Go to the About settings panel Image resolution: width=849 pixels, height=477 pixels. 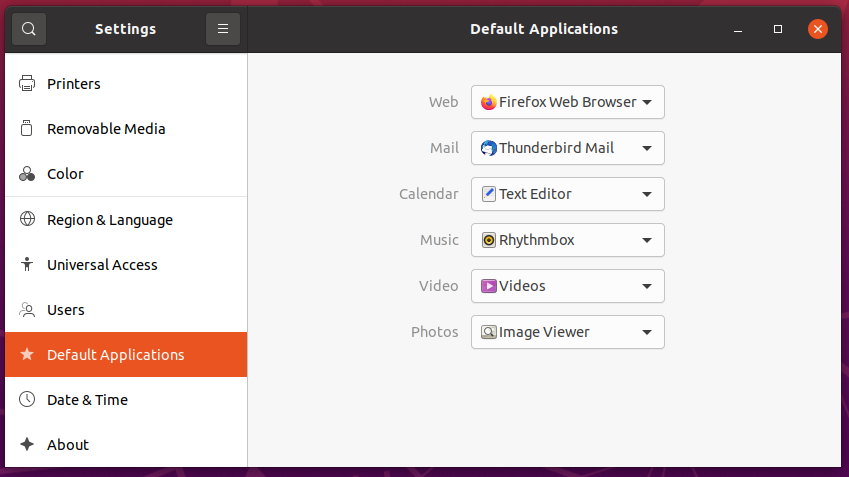pos(126,445)
